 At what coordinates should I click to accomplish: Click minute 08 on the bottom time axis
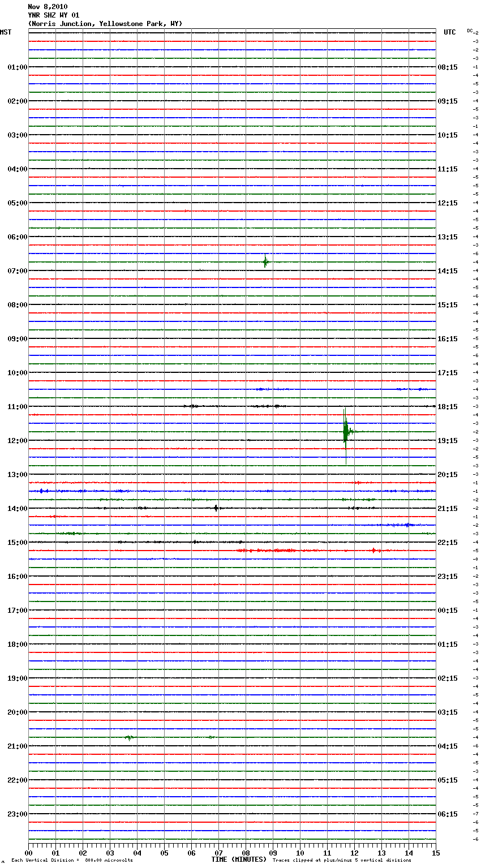pos(246,853)
